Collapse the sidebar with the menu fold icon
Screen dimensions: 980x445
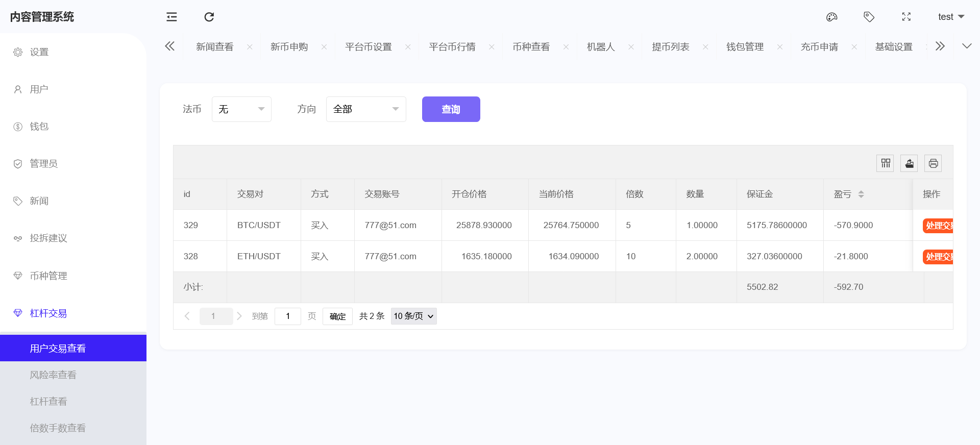(171, 17)
